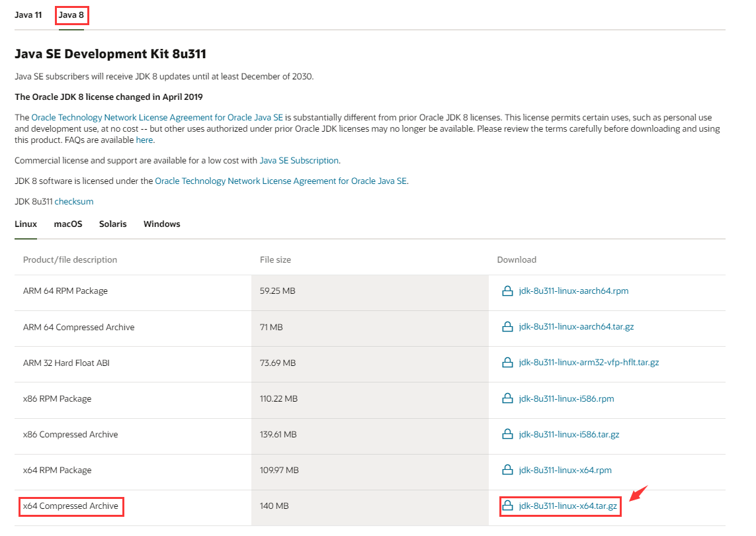Download jdk-8u311-linux-i586.tar.gz
The width and height of the screenshot is (756, 536).
pos(569,434)
